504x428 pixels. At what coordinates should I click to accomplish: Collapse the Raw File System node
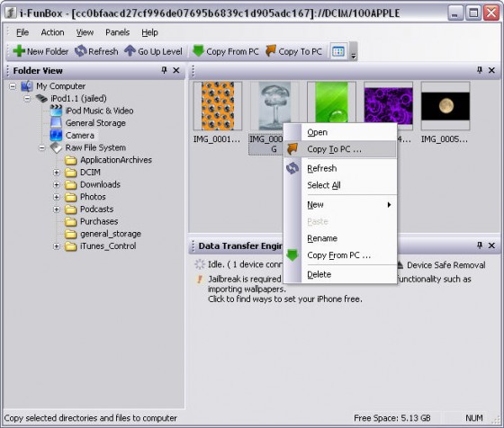click(x=41, y=147)
